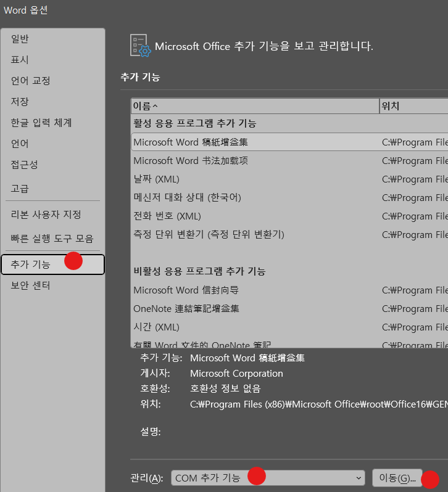Select the 추가 기능 category

[52, 264]
